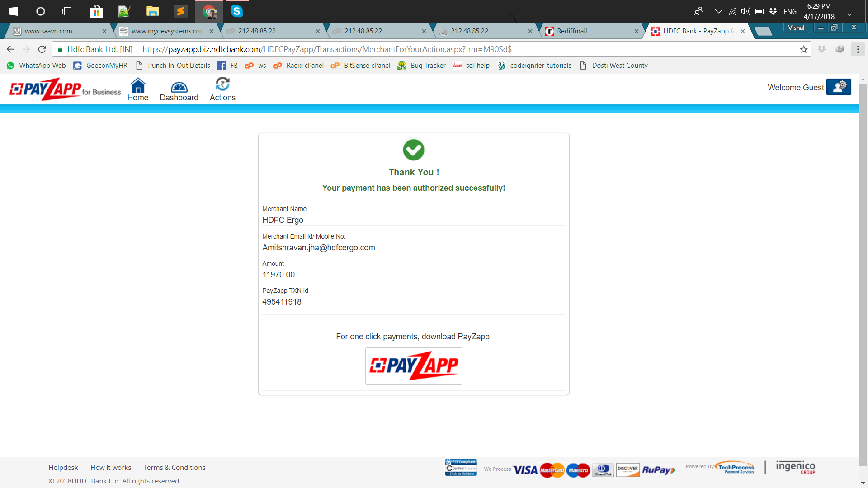Open the Terms & Conditions link
868x488 pixels.
pos(175,467)
